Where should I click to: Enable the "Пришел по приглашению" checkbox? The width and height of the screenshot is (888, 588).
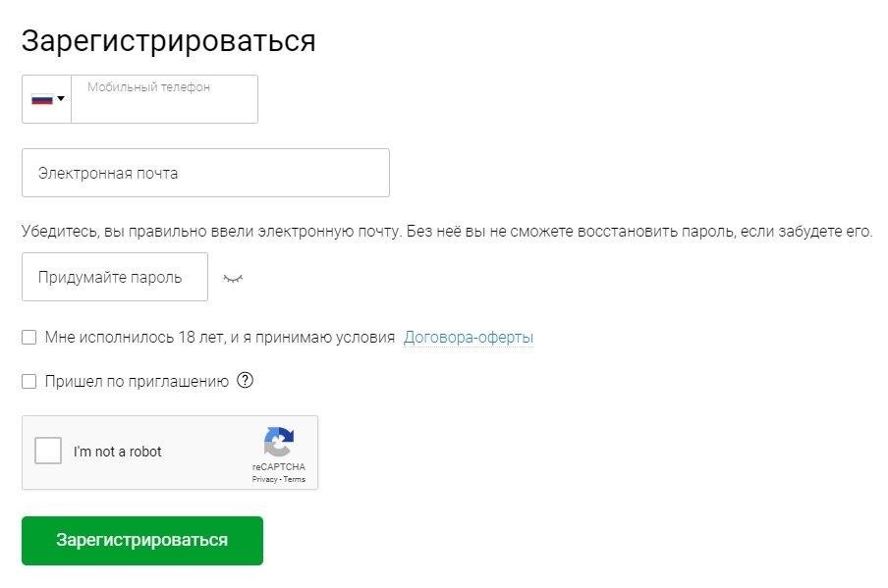tap(28, 382)
